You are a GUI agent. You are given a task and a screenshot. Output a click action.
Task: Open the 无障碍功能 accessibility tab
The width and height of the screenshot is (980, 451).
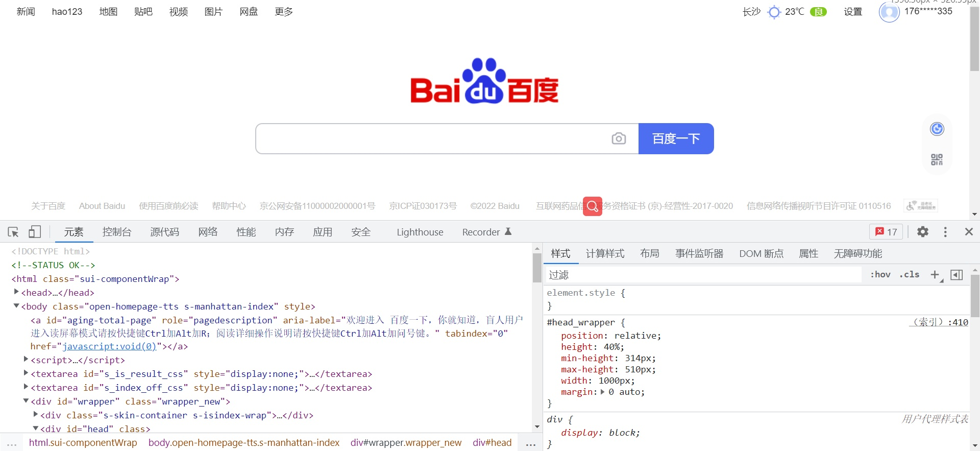[857, 253]
